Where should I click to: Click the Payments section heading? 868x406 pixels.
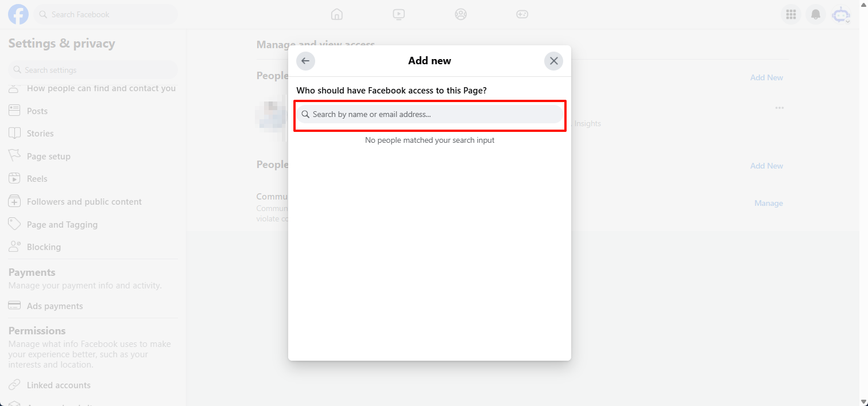(x=32, y=272)
